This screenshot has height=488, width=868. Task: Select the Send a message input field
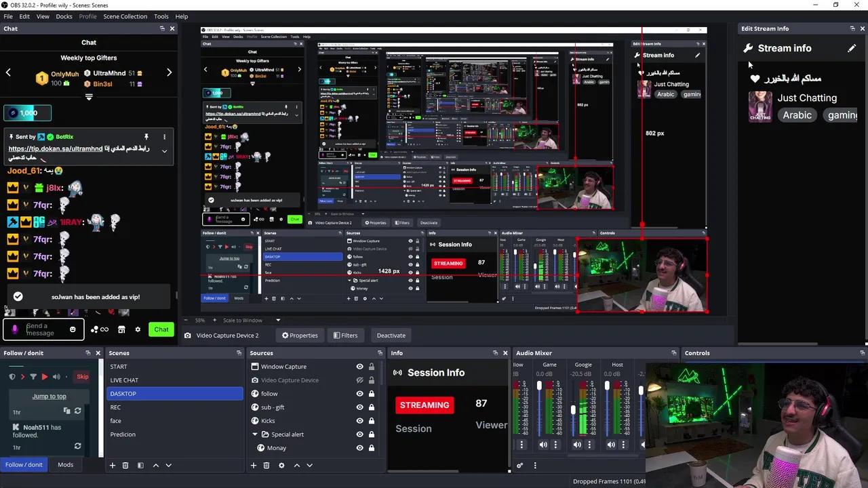click(41, 329)
